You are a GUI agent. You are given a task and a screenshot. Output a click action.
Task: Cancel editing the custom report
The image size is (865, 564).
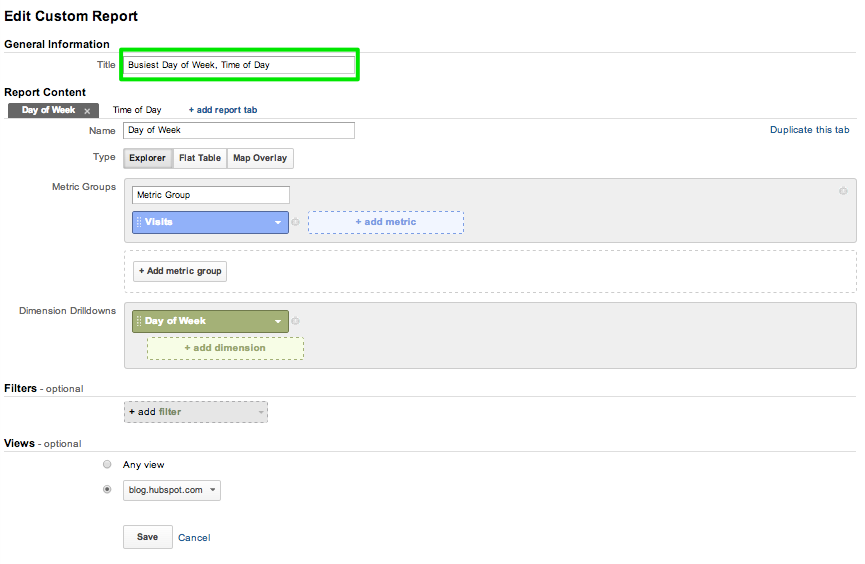point(194,538)
